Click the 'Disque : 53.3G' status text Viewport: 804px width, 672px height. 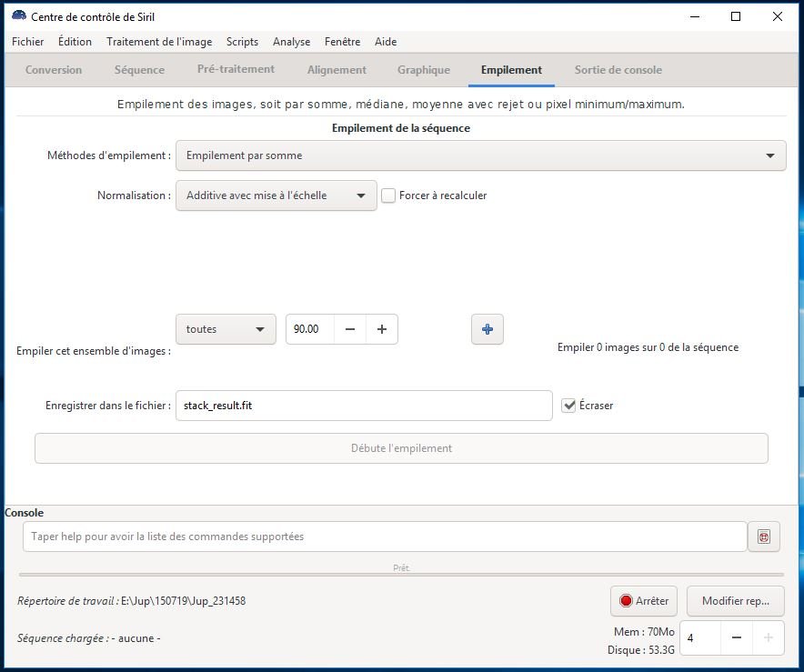[x=641, y=650]
